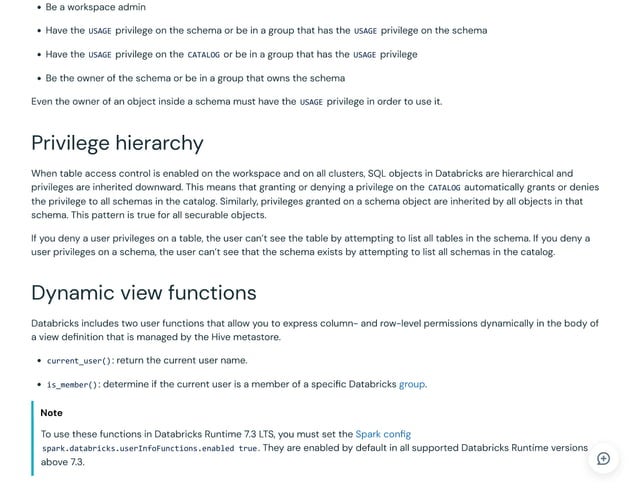The width and height of the screenshot is (638, 493).
Task: Open the feedback chat bubble icon
Action: 603,458
